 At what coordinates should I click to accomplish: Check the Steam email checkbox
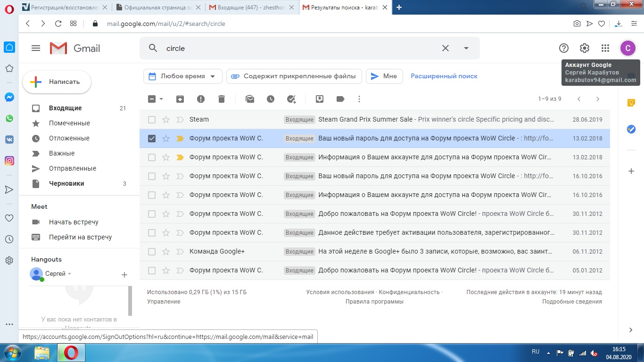[x=152, y=120]
